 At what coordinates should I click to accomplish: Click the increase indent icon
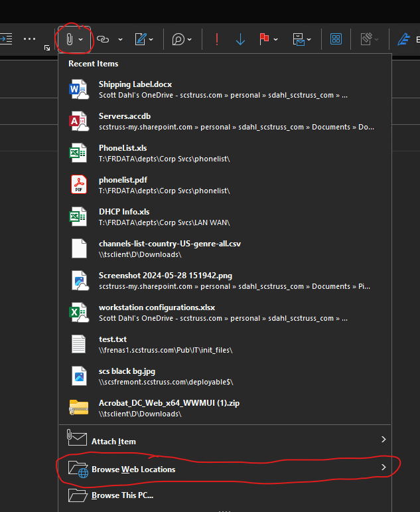(x=6, y=39)
